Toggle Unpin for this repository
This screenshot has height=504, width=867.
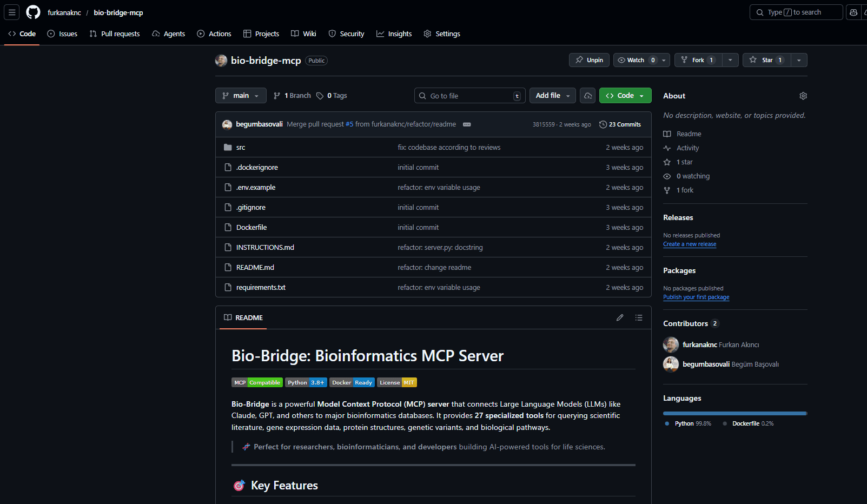click(589, 60)
